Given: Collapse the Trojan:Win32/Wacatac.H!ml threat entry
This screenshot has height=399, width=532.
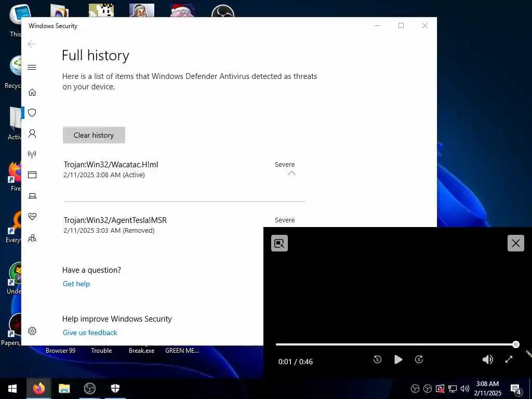Looking at the screenshot, I should (291, 174).
